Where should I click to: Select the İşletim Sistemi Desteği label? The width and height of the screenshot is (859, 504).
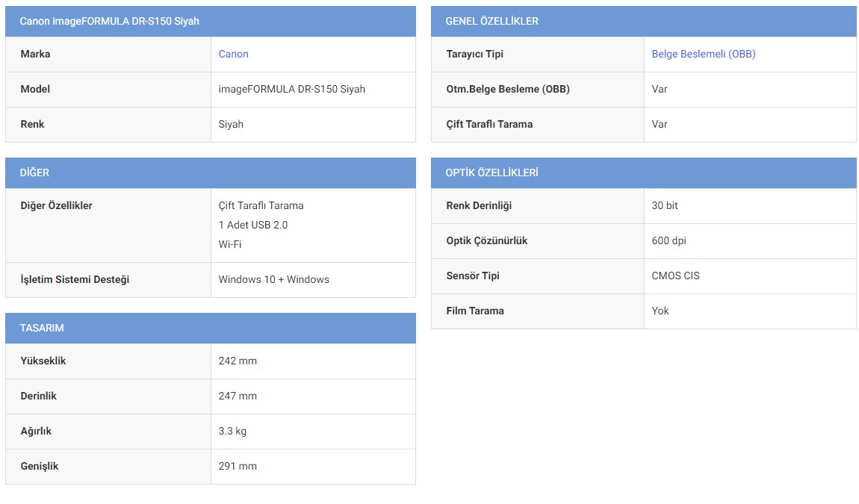click(75, 279)
